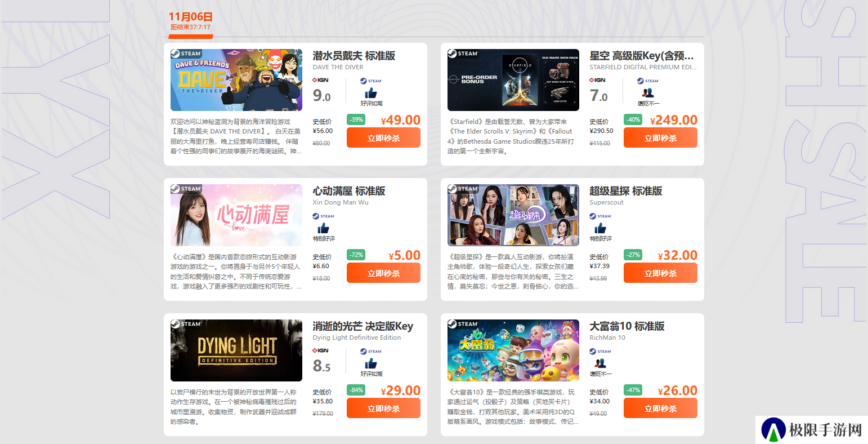
Task: Open the 星空 高级版Key title link
Action: pos(642,56)
